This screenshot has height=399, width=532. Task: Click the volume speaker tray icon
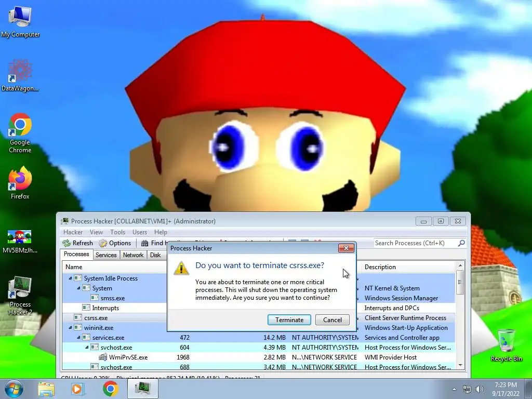coord(480,389)
